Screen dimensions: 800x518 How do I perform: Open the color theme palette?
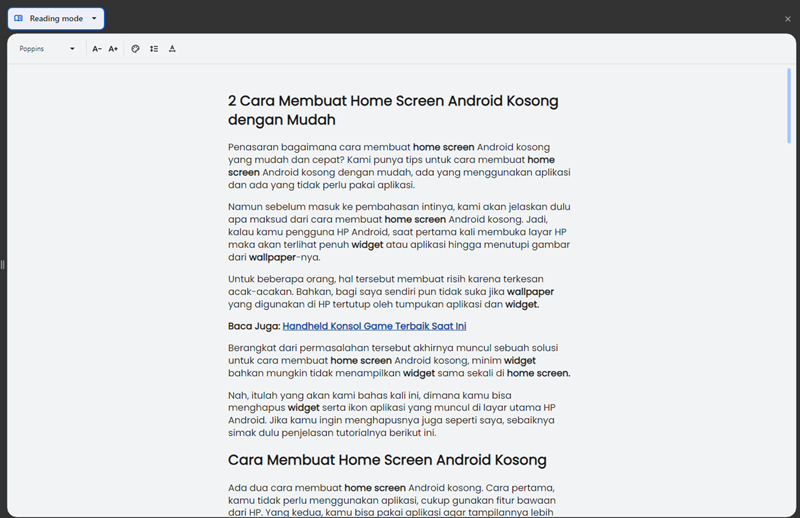tap(136, 48)
